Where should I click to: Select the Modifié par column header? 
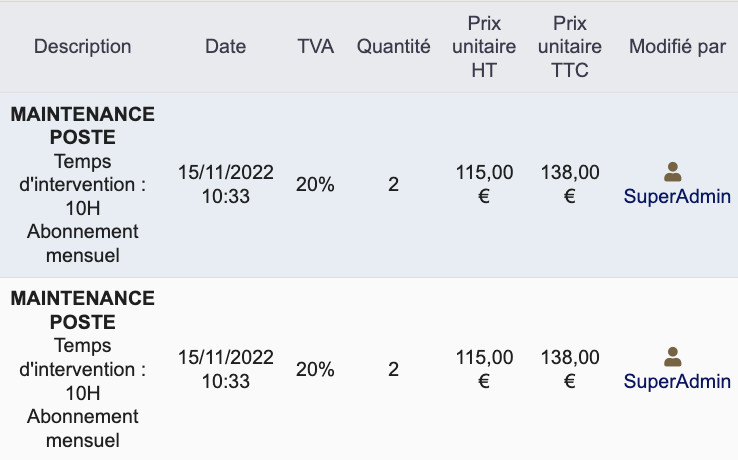(677, 47)
